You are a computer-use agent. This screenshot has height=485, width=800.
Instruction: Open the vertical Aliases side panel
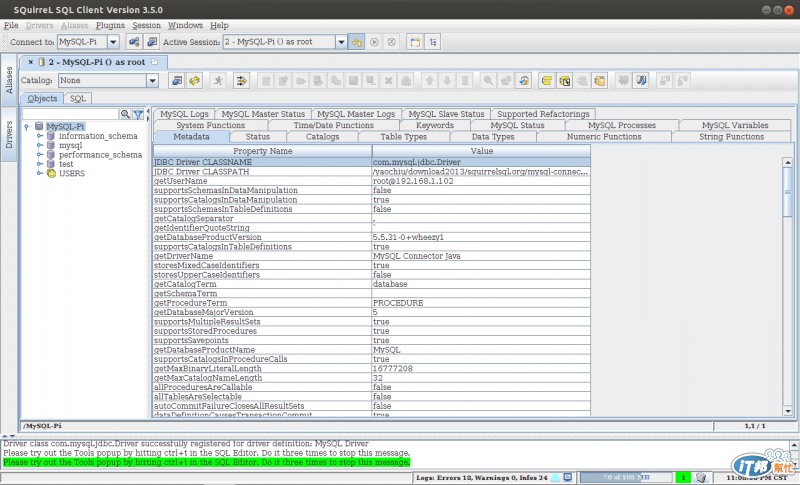[9, 80]
